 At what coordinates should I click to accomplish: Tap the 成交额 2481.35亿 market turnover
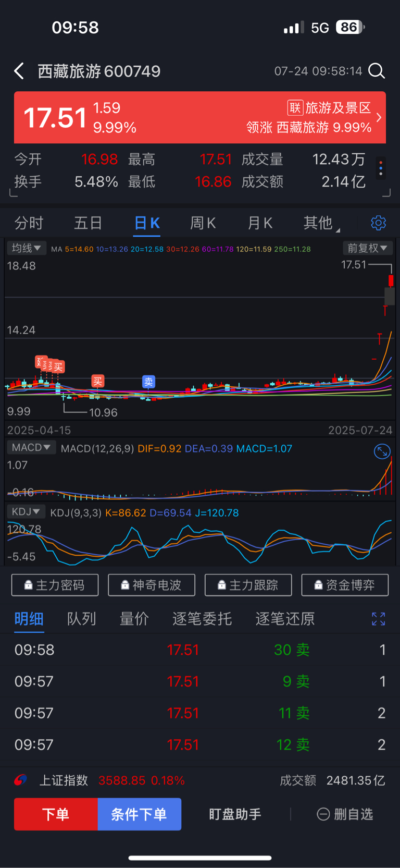point(332,780)
